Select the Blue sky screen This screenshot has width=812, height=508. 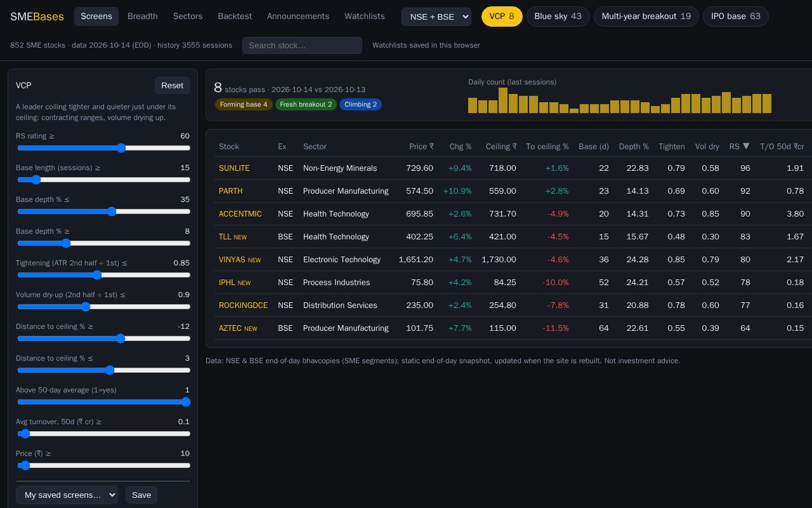point(558,17)
